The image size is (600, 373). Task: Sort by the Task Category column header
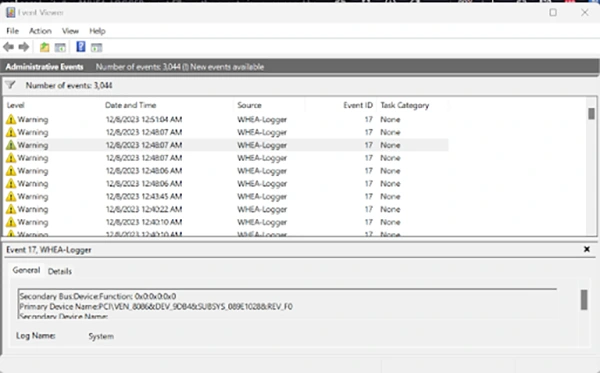pos(404,105)
